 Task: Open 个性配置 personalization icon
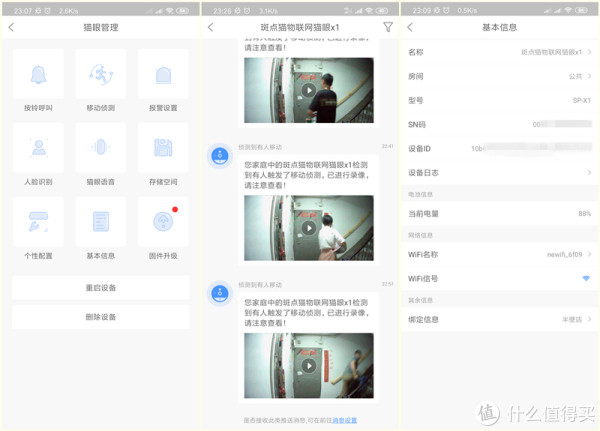pyautogui.click(x=38, y=222)
